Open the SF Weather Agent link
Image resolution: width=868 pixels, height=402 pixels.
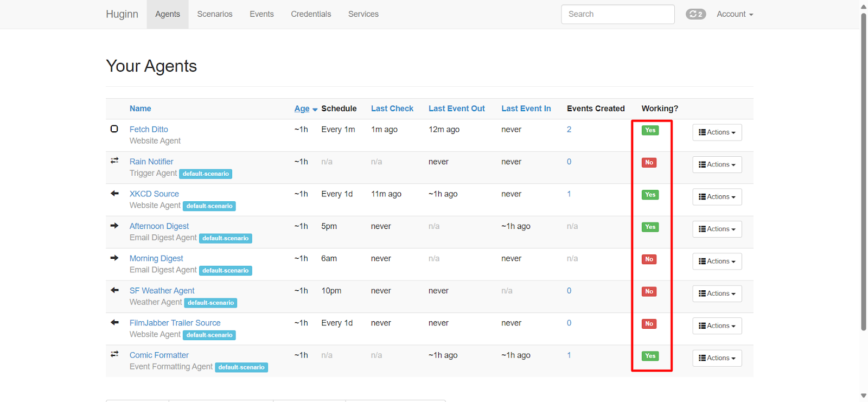[162, 291]
